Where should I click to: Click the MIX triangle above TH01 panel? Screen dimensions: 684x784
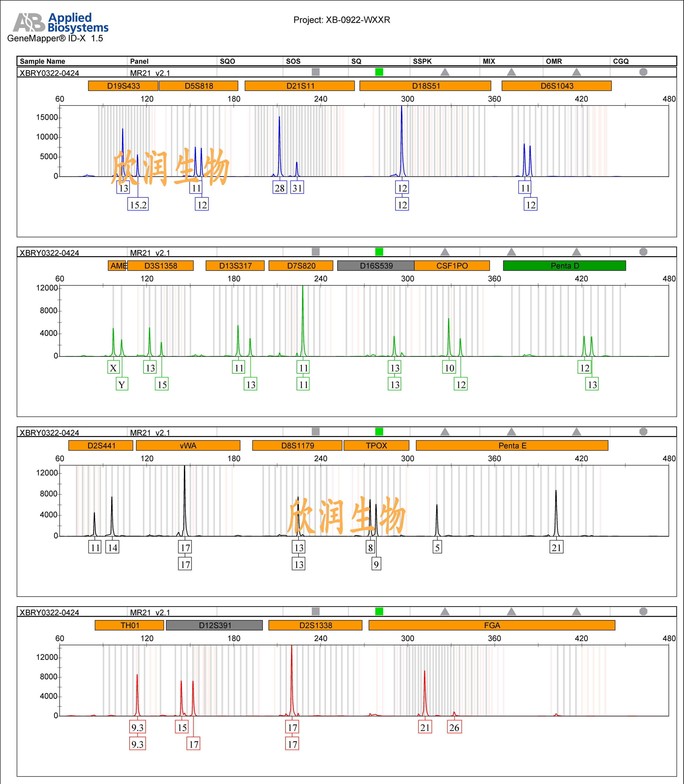[511, 611]
